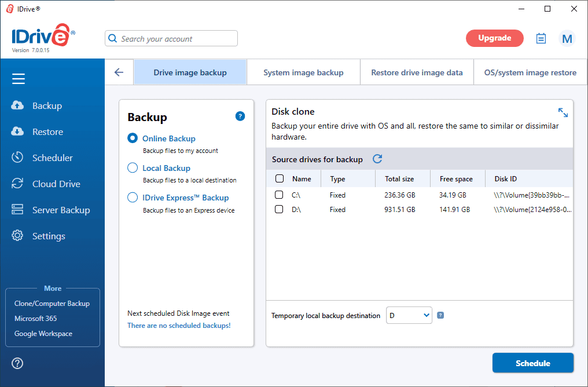Open the temporary local backup destination dropdown
Viewport: 588px width, 387px height.
point(409,315)
